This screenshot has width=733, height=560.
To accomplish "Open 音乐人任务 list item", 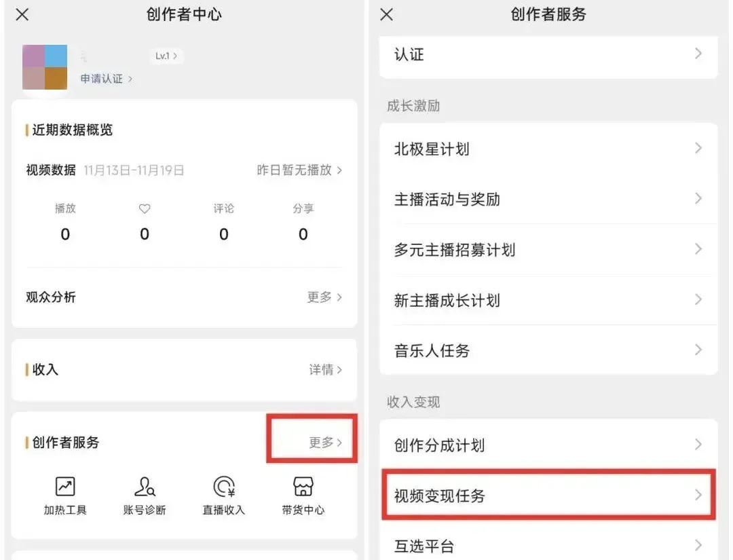I will point(548,350).
